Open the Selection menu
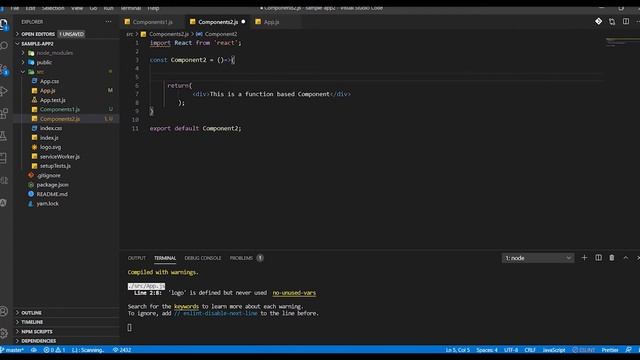640x360 pixels. (53, 8)
